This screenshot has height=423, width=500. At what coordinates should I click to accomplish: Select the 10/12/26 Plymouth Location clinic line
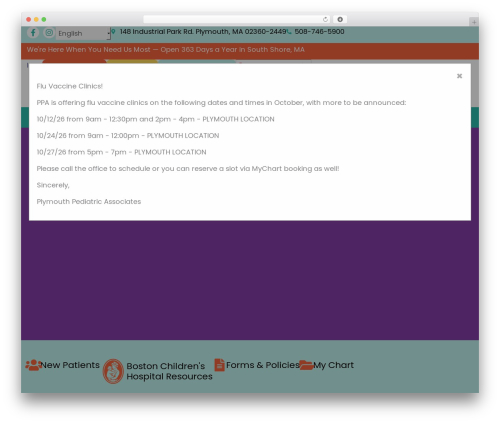[x=155, y=119]
